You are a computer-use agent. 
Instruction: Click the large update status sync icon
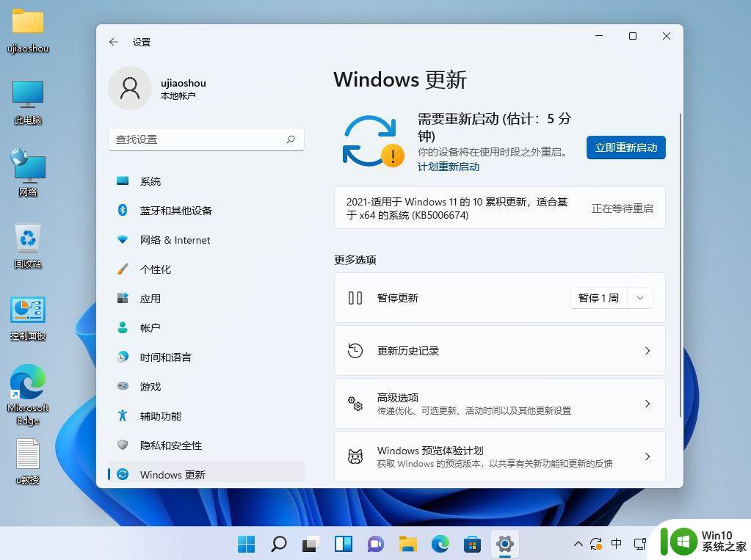point(373,142)
